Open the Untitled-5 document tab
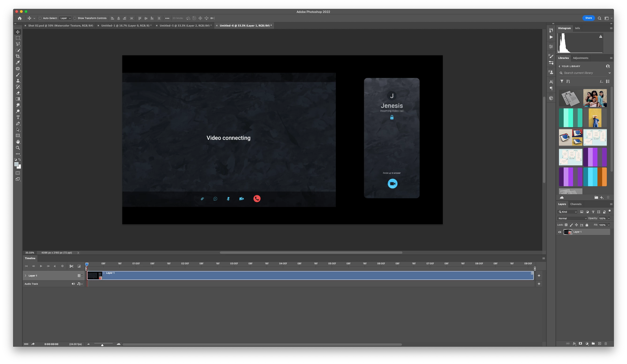Image resolution: width=627 pixels, height=364 pixels. pyautogui.click(x=185, y=26)
